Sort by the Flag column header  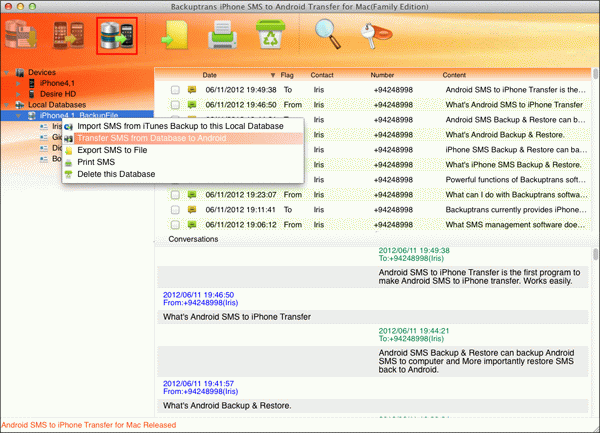(287, 75)
